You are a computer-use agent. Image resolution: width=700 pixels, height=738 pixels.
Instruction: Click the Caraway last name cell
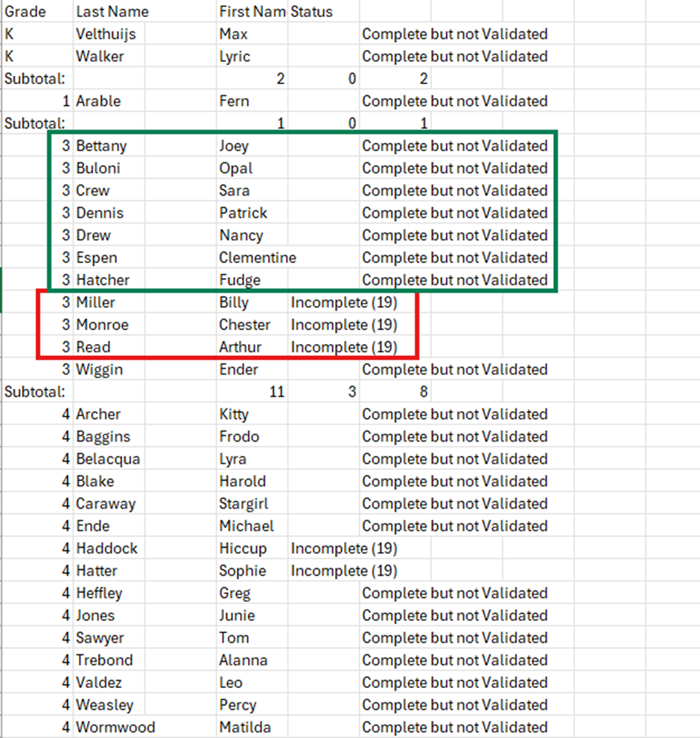click(x=109, y=503)
